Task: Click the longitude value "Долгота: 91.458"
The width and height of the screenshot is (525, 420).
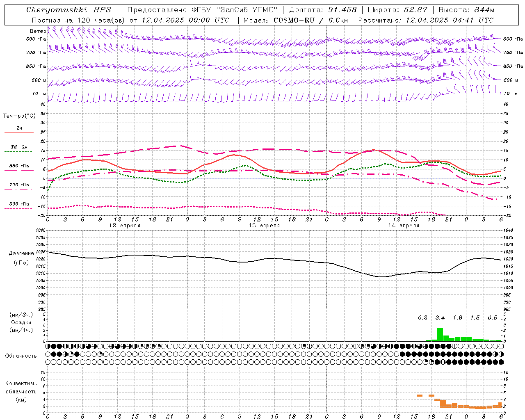Action: click(x=323, y=10)
